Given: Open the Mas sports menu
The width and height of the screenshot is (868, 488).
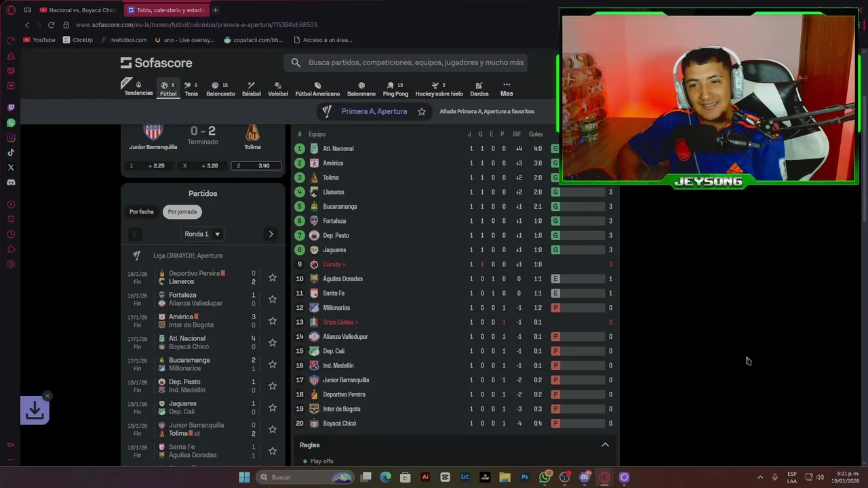Looking at the screenshot, I should click(x=507, y=89).
